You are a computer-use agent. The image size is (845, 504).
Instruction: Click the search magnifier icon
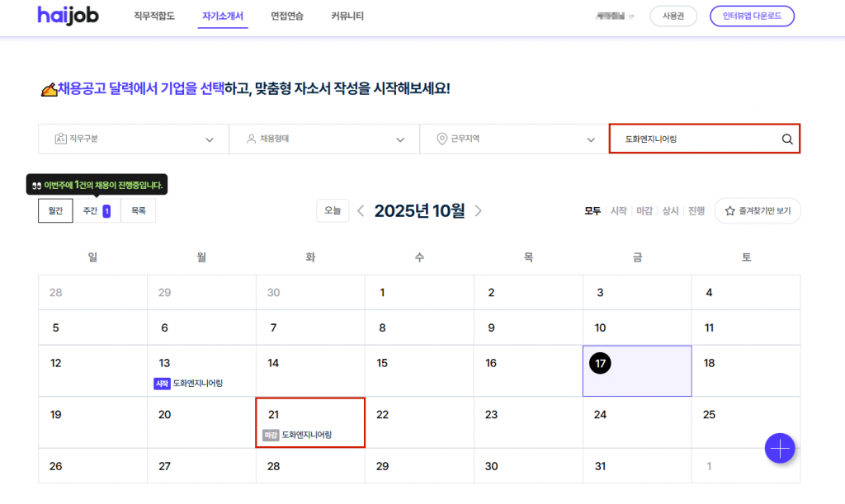click(786, 139)
